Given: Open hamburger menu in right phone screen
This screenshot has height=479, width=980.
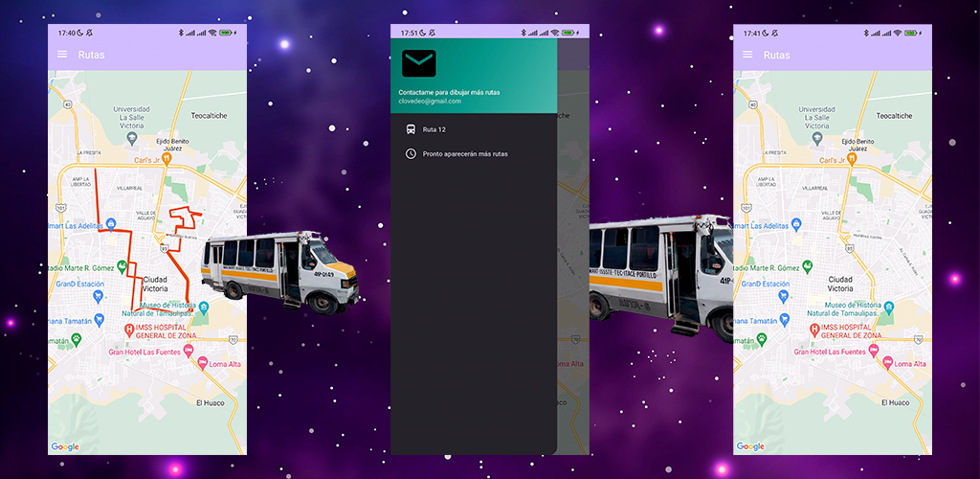Looking at the screenshot, I should coord(748,55).
